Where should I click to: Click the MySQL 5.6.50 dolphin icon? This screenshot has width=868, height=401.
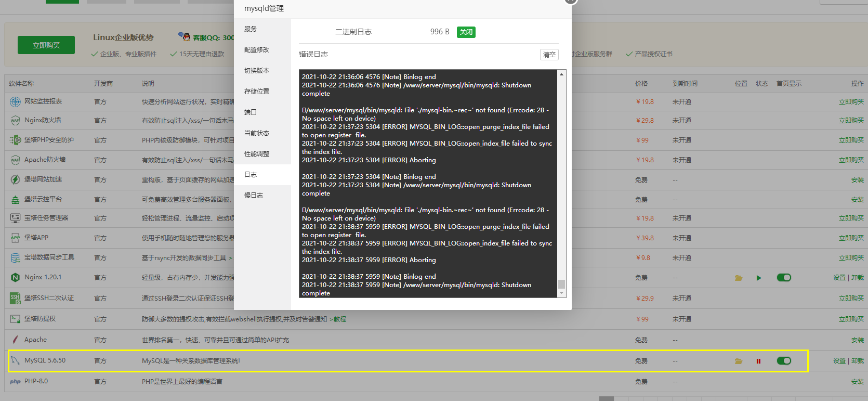pos(15,360)
